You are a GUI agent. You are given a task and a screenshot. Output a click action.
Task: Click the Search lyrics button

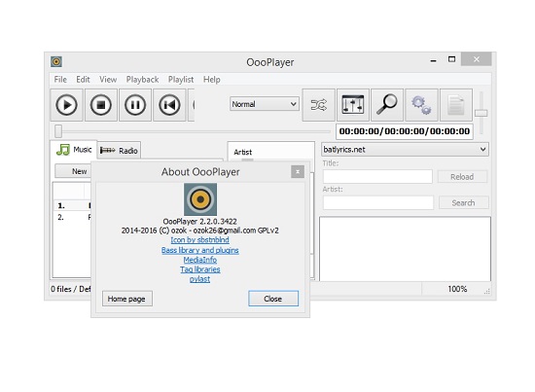tap(463, 202)
